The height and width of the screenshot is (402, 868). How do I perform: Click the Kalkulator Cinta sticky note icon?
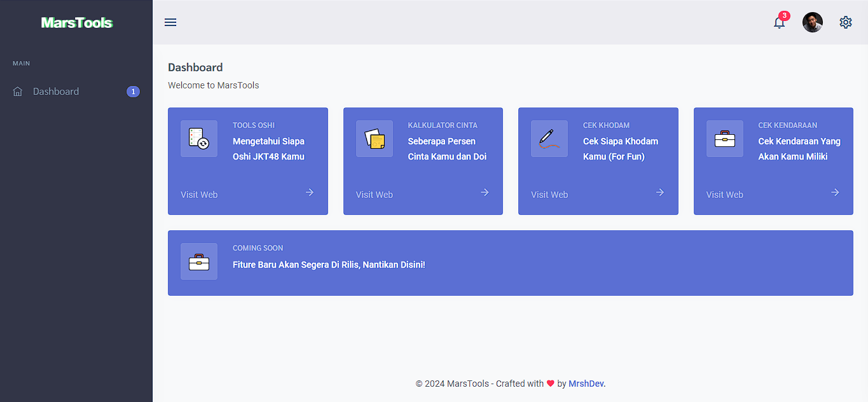(x=375, y=139)
